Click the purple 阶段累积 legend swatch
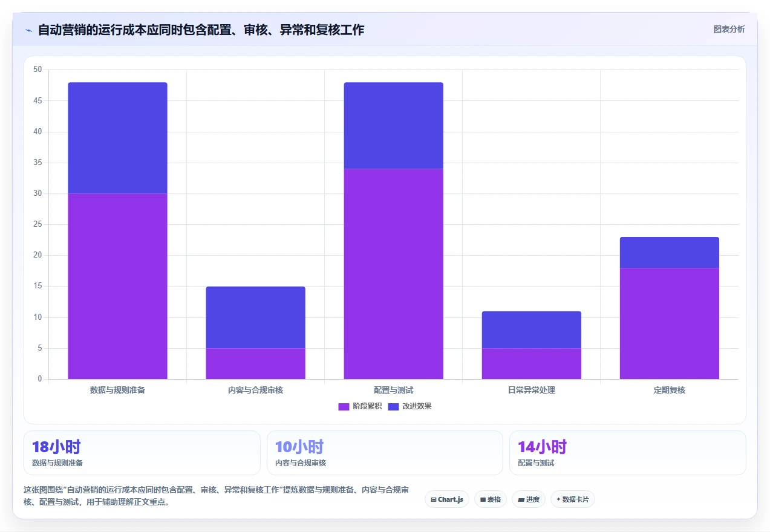This screenshot has width=770, height=532. [x=344, y=406]
